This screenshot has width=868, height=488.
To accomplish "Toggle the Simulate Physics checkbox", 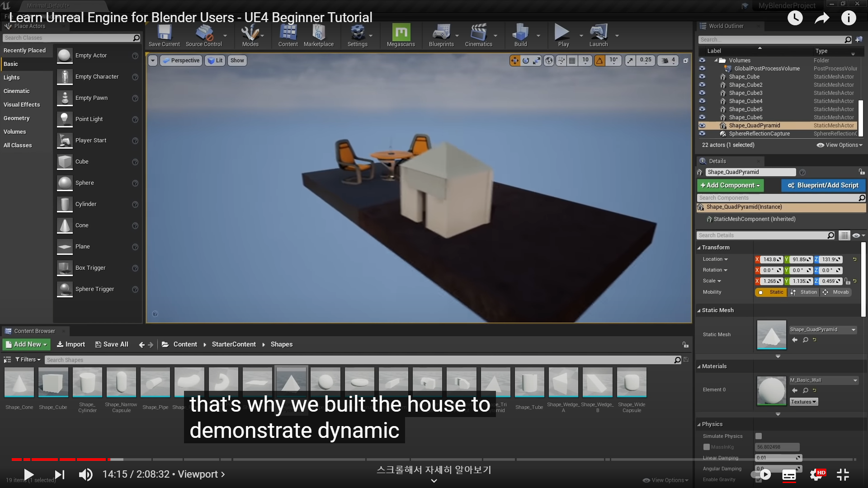I will coord(759,436).
